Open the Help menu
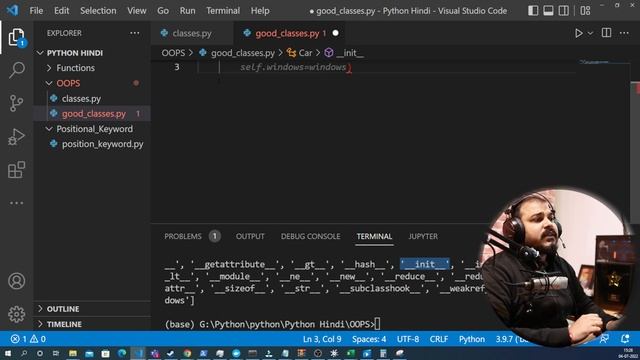640x360 pixels. (x=260, y=11)
